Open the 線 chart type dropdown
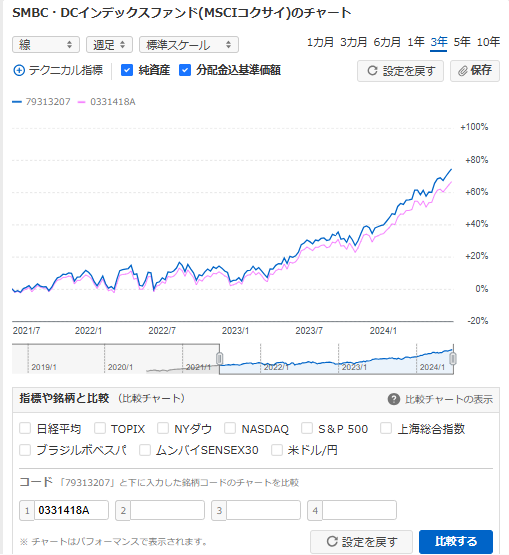 coord(46,45)
